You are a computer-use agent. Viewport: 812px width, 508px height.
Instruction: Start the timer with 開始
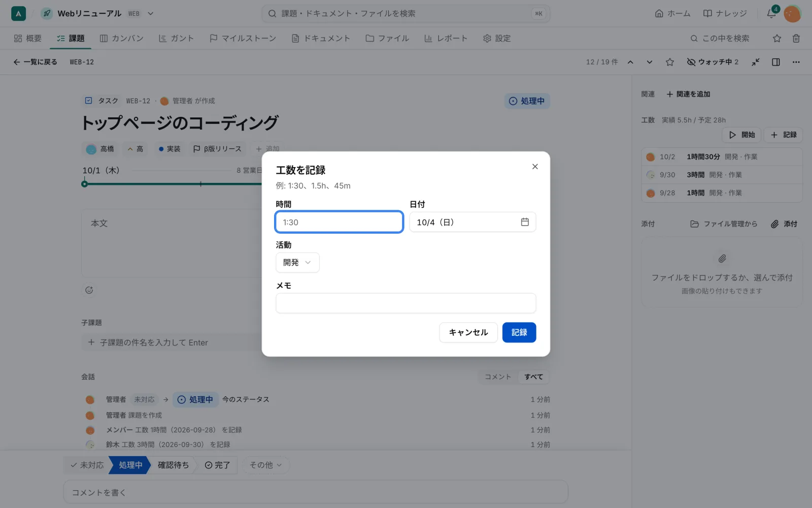742,135
